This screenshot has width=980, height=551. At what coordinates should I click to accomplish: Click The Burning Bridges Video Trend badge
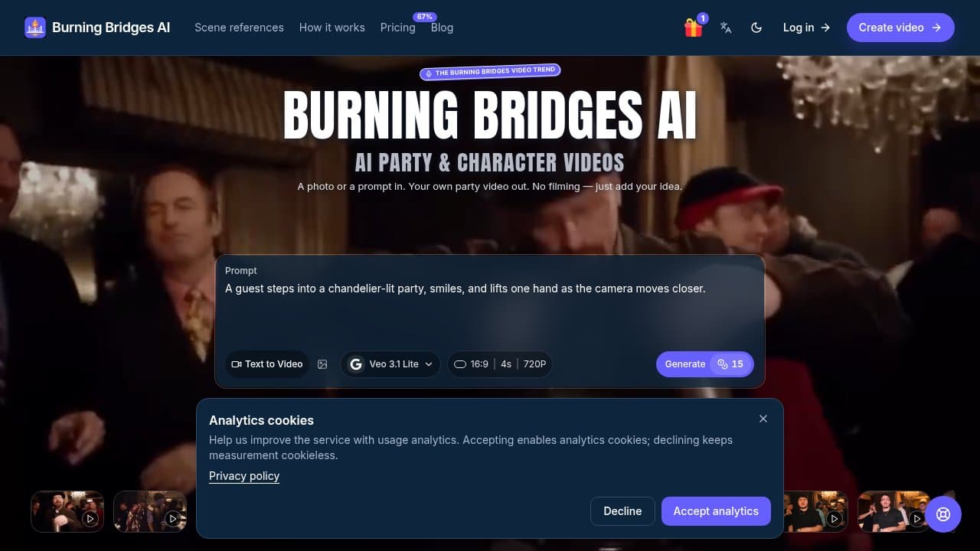[x=490, y=72]
